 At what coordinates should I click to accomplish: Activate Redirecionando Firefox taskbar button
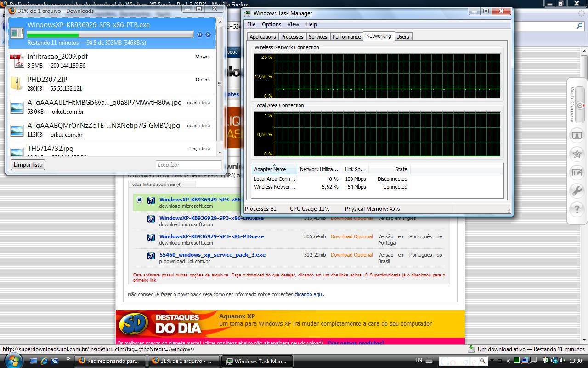pos(111,361)
